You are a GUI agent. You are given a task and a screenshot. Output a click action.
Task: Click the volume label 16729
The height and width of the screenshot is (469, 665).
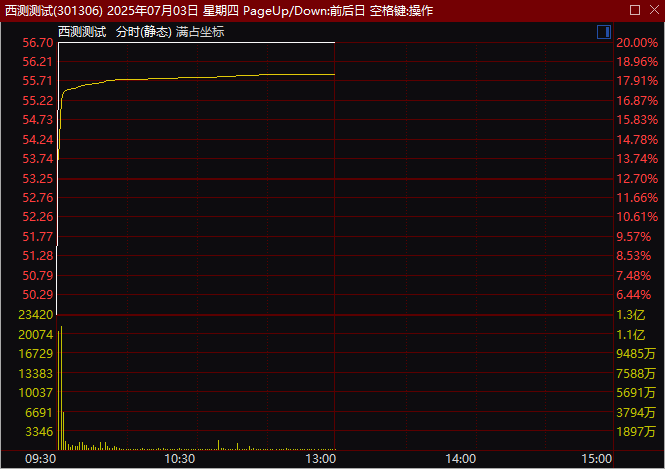(x=36, y=354)
